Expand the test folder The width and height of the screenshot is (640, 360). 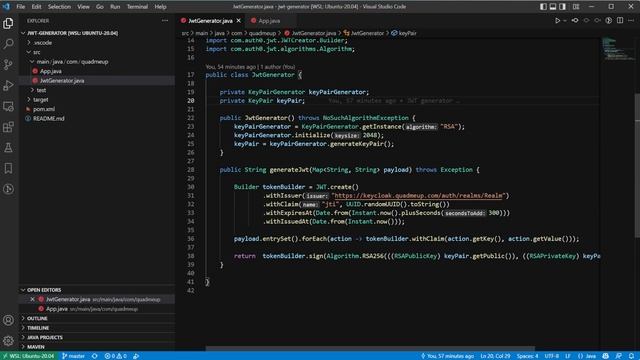pyautogui.click(x=97, y=90)
